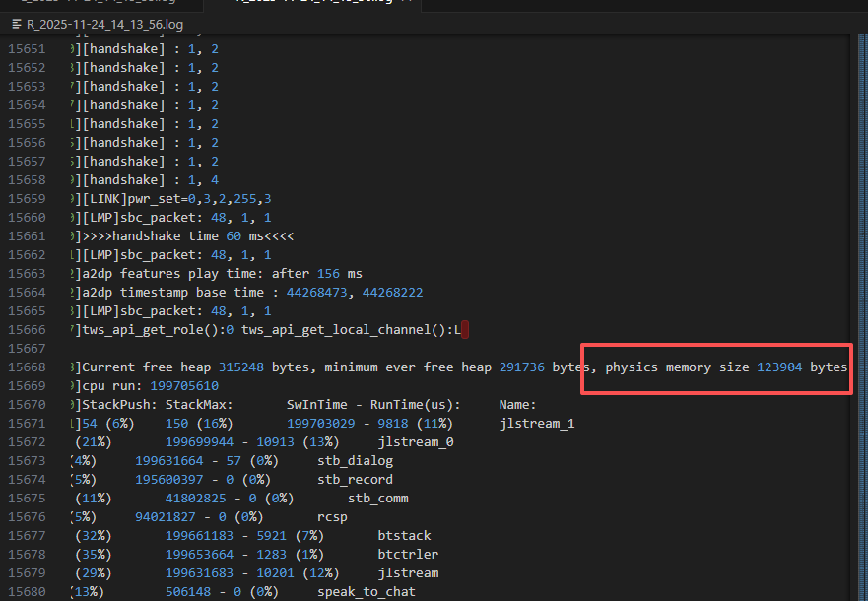Click line number 15658 in the gutter

[27, 180]
